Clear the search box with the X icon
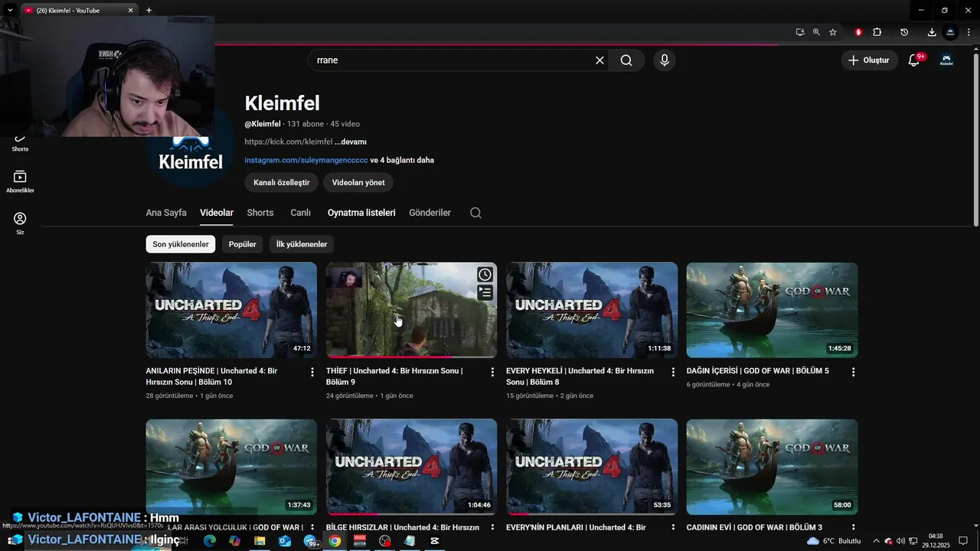The width and height of the screenshot is (980, 551). pyautogui.click(x=599, y=60)
